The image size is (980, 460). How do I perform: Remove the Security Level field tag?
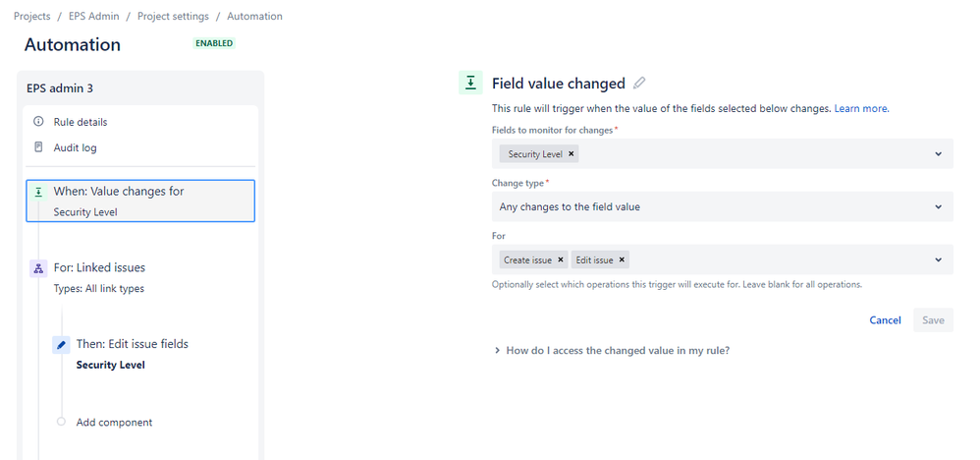click(x=571, y=154)
